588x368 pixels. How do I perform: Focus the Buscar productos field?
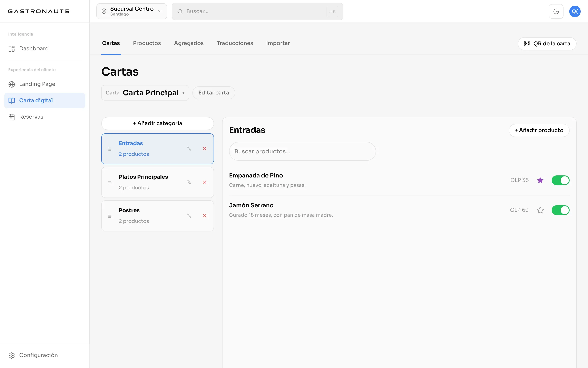click(x=302, y=151)
